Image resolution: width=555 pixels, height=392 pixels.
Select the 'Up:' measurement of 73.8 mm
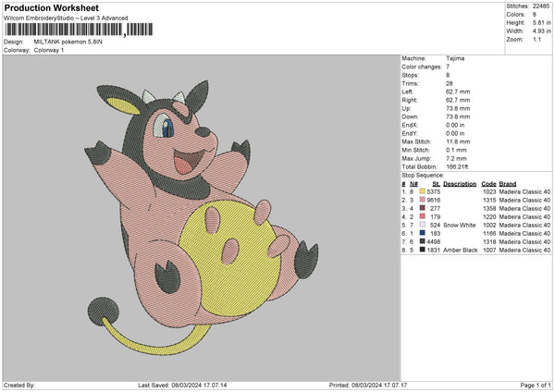[x=458, y=108]
